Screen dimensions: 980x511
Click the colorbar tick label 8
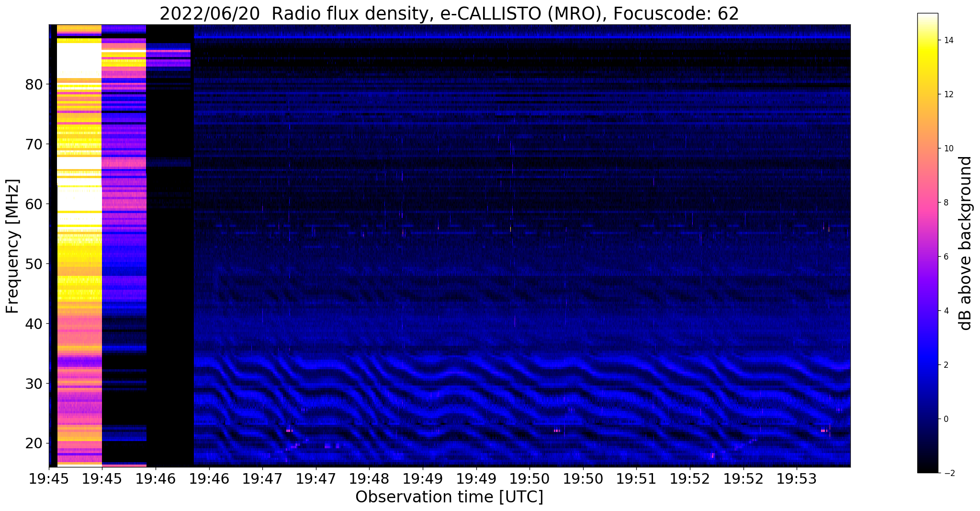tap(946, 203)
